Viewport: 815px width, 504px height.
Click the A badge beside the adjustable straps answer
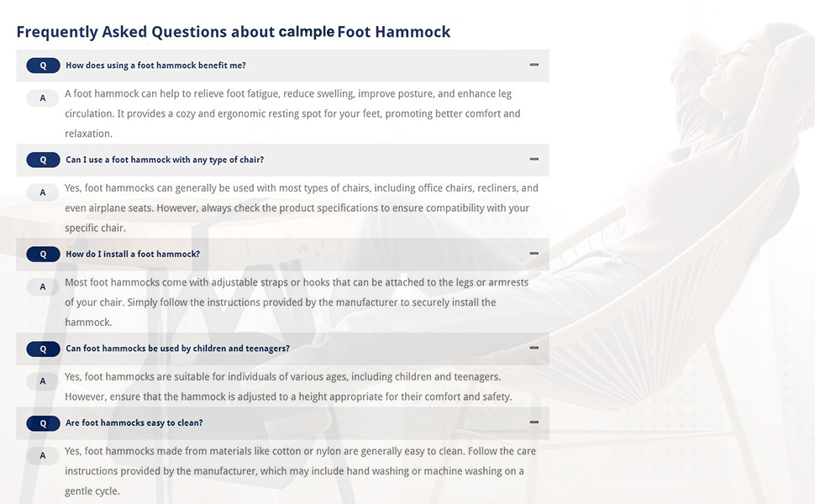pyautogui.click(x=43, y=286)
